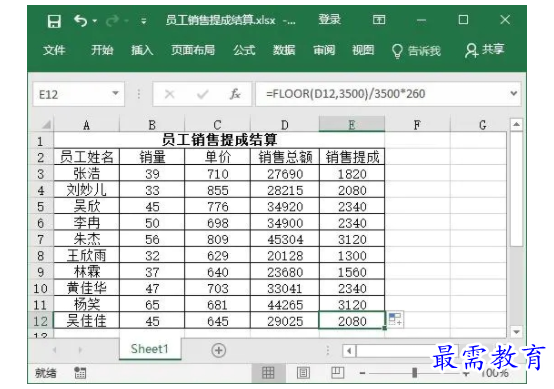
Task: Click the 销售提成 header cell
Action: (352, 157)
